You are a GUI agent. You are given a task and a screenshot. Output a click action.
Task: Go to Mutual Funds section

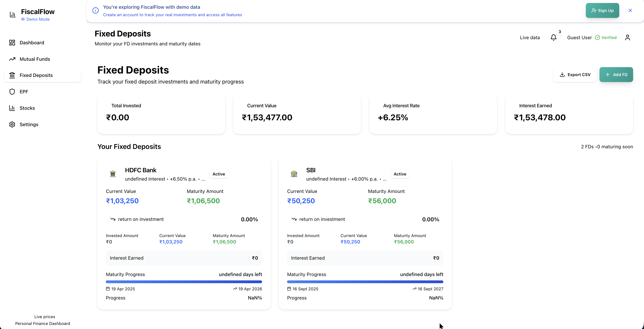35,59
